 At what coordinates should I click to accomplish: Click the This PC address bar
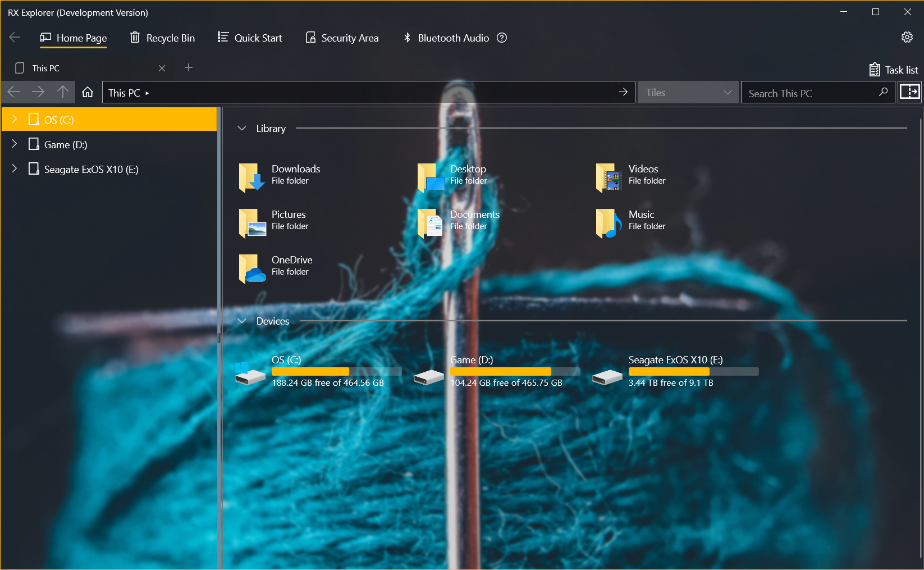pos(368,92)
